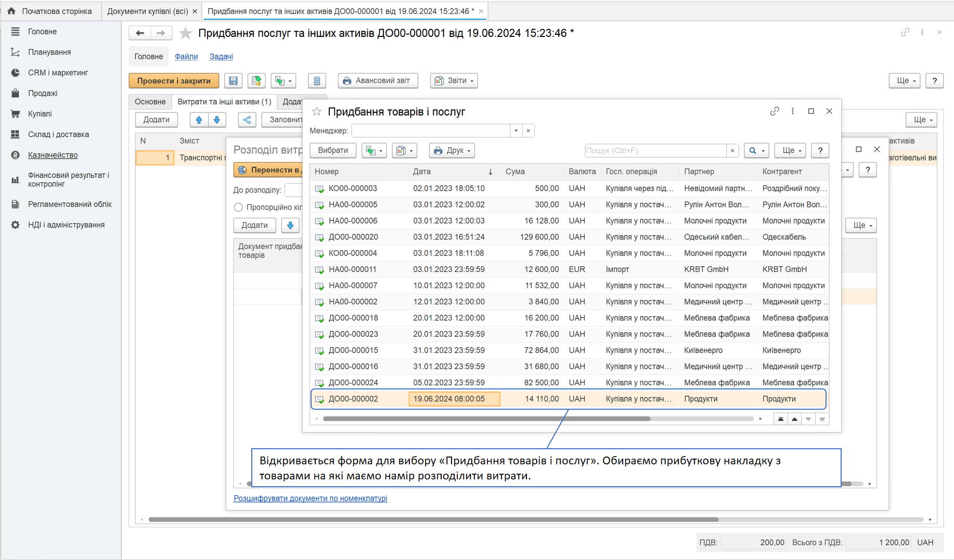Clear the Менеджер field with its x
The height and width of the screenshot is (560, 954).
[528, 131]
